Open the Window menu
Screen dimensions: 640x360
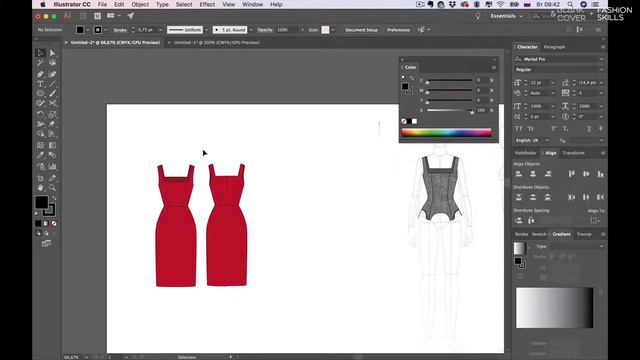coord(253,4)
